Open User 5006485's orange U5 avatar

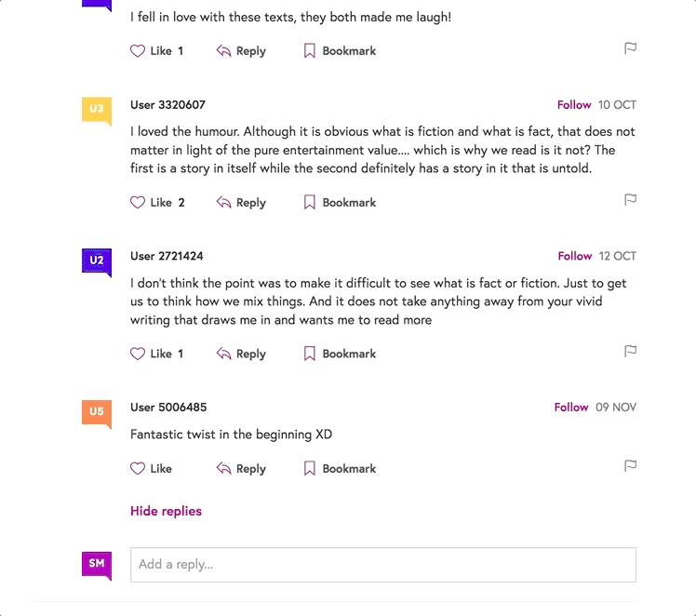(97, 412)
